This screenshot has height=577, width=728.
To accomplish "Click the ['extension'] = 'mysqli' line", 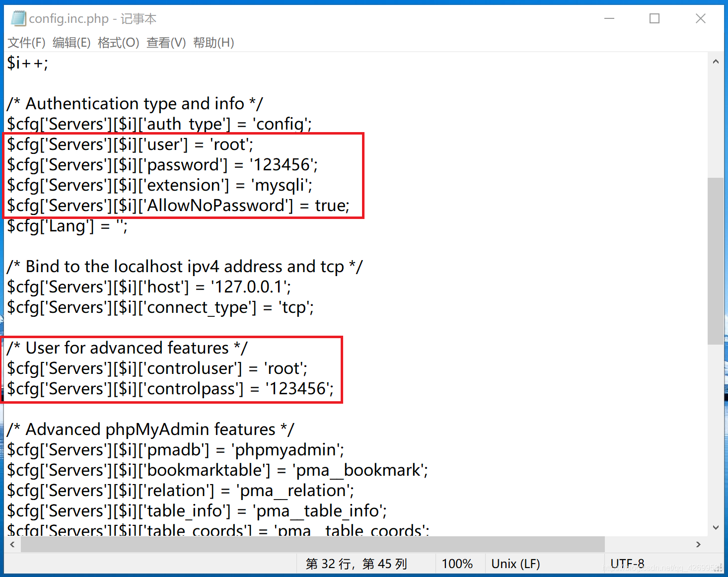I will pyautogui.click(x=160, y=185).
